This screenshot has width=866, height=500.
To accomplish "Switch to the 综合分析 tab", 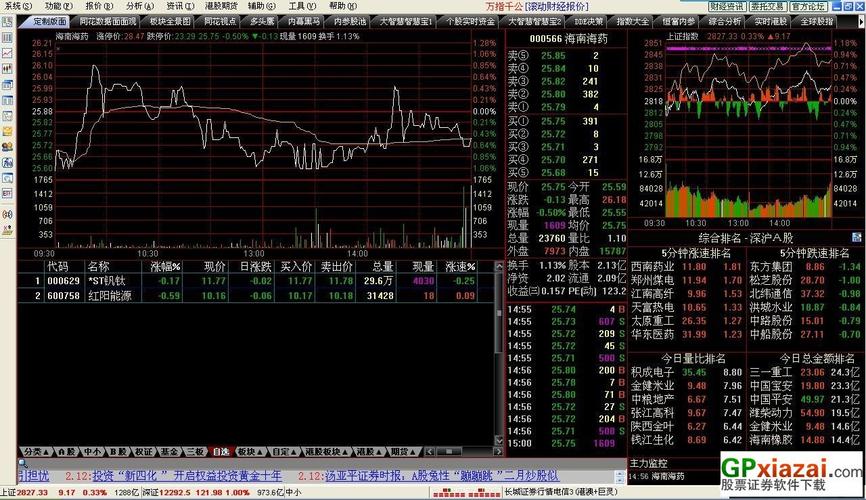I will click(725, 22).
